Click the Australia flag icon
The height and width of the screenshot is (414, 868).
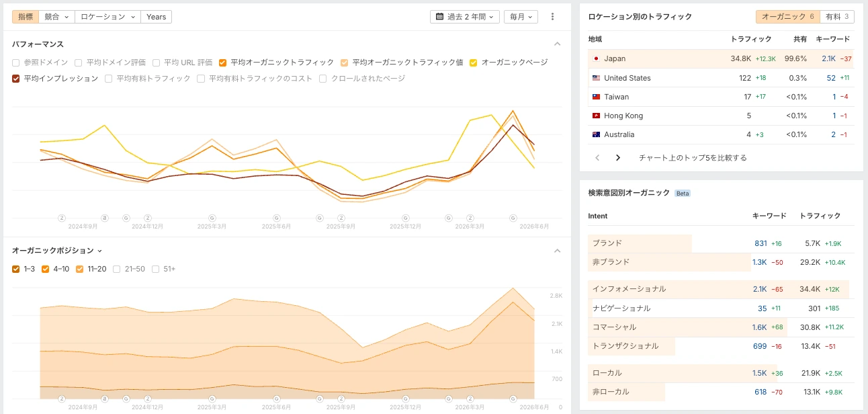(596, 134)
